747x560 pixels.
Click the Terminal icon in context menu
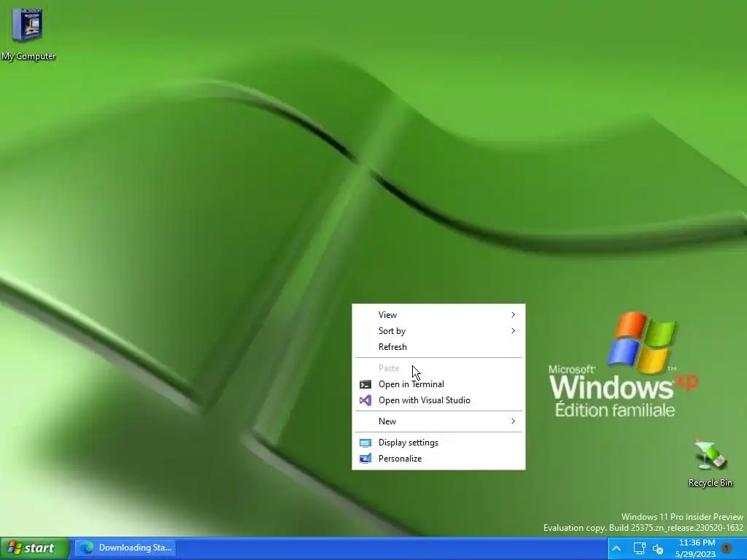[x=365, y=384]
